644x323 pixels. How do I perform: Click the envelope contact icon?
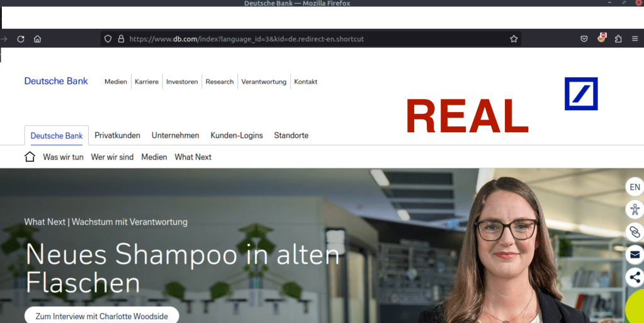(635, 254)
